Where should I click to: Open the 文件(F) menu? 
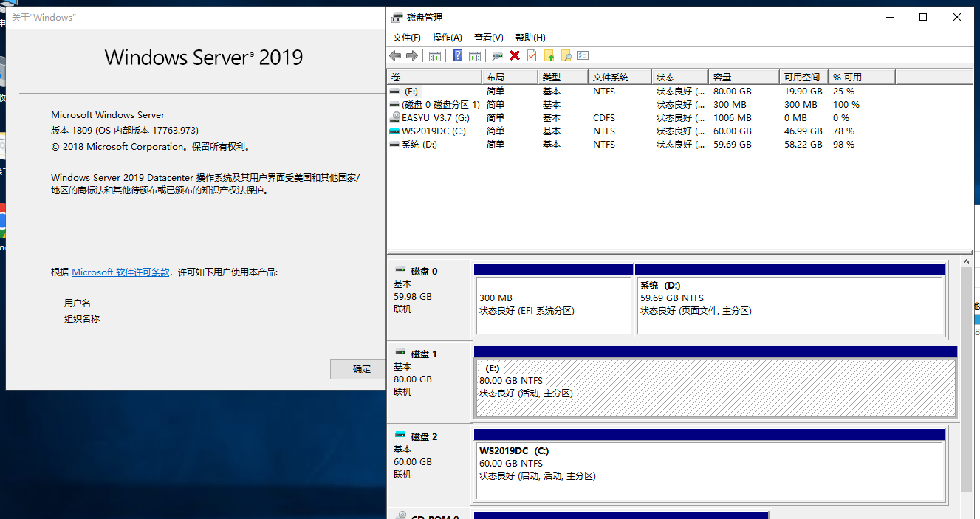(x=407, y=38)
